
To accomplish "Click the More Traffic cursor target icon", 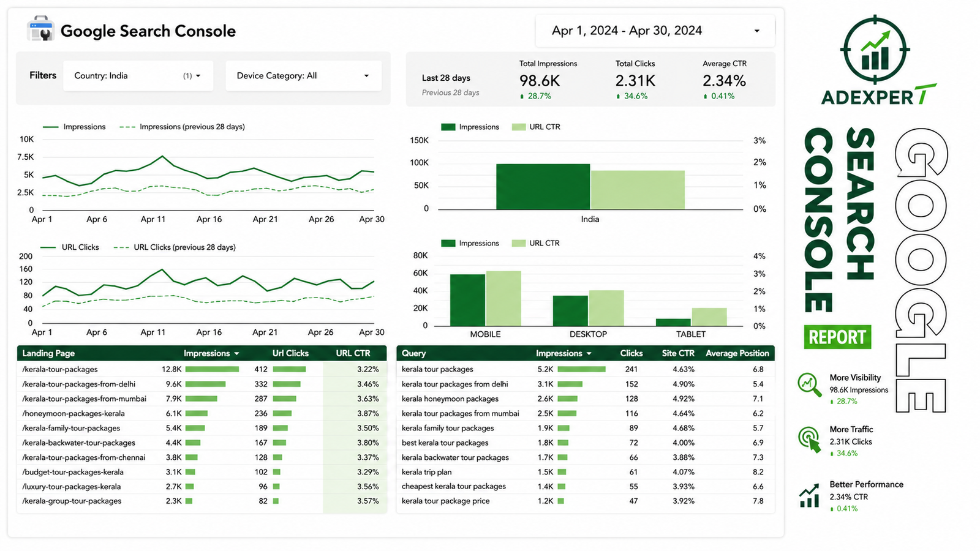I will (x=810, y=439).
